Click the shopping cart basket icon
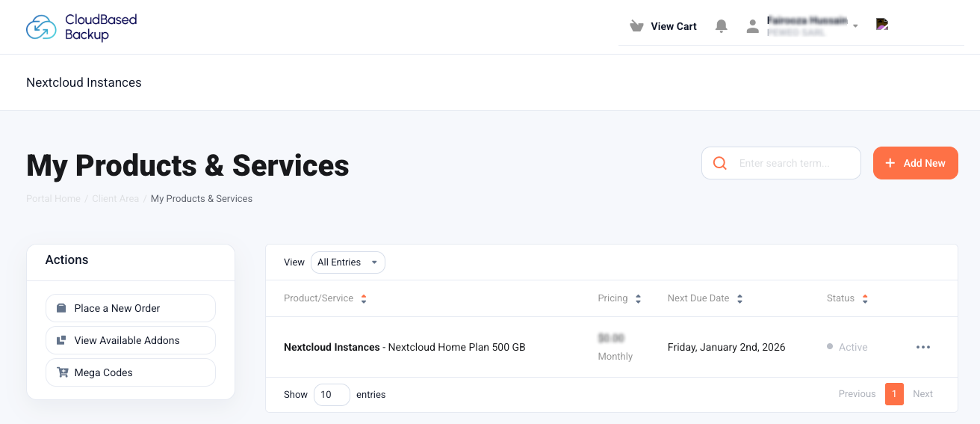Viewport: 980px width, 424px height. (x=636, y=26)
